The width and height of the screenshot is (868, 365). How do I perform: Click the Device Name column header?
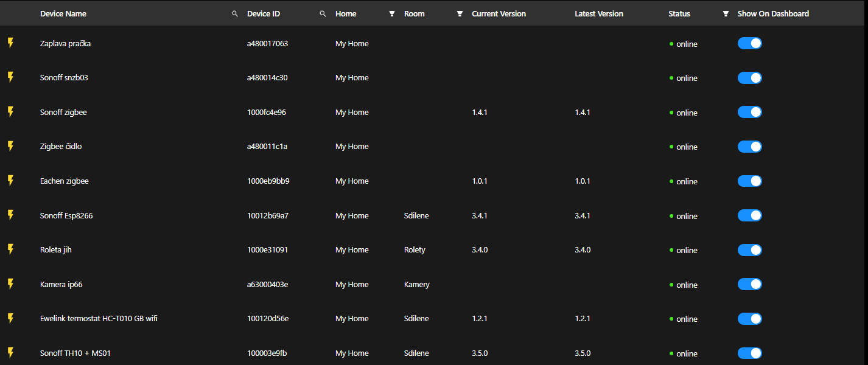tap(63, 13)
